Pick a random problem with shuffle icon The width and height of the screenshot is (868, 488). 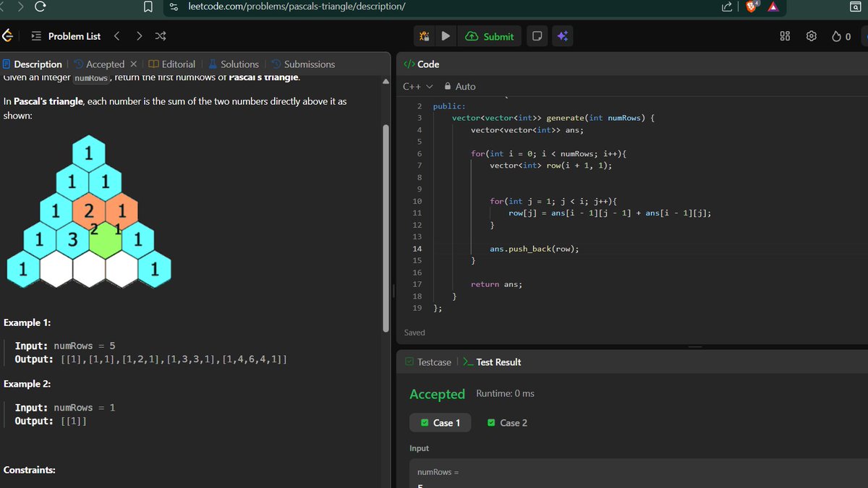tap(160, 35)
